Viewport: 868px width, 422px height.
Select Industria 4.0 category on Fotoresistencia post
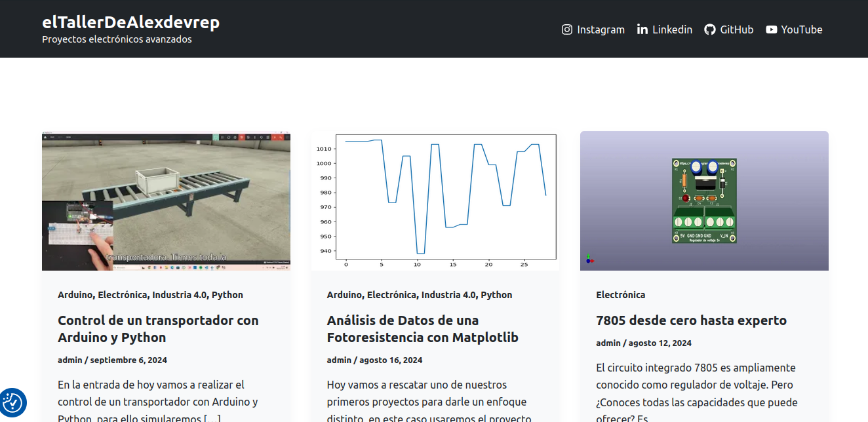(x=449, y=295)
